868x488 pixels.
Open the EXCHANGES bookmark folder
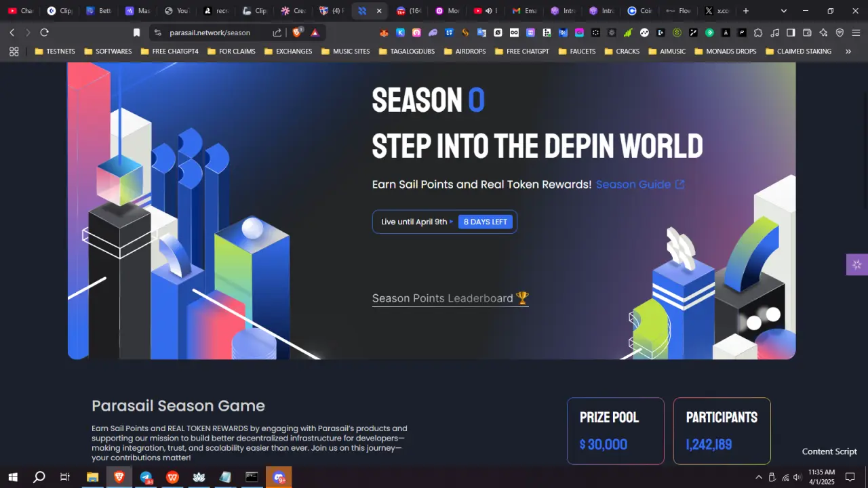pyautogui.click(x=288, y=52)
